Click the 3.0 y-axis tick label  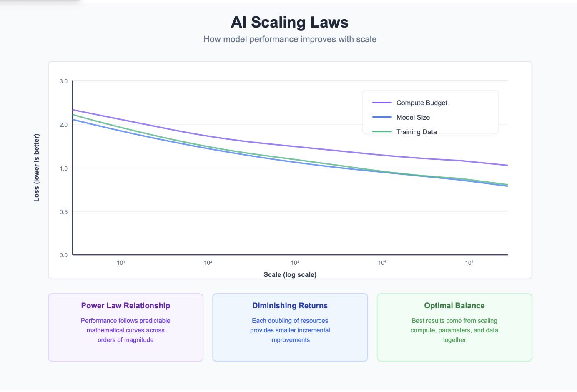[x=63, y=81]
